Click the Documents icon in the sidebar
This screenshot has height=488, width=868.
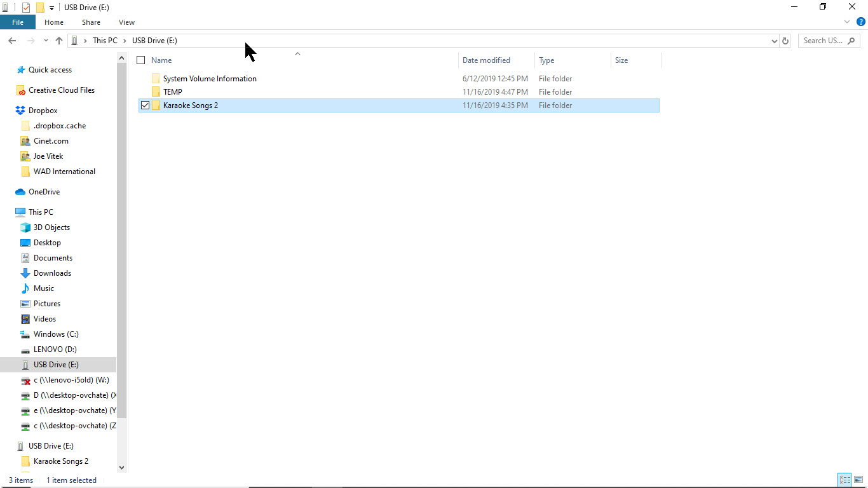point(25,258)
